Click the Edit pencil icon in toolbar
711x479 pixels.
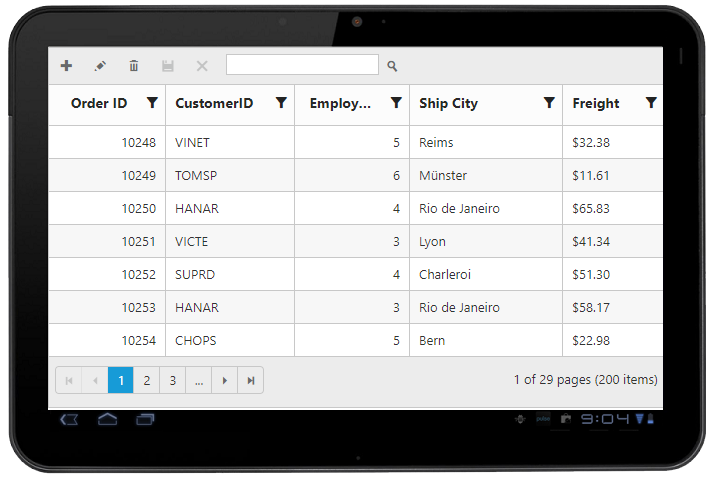pos(100,66)
